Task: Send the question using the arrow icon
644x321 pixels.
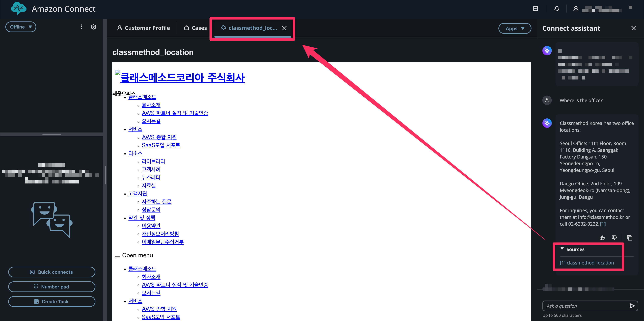Action: (632, 306)
